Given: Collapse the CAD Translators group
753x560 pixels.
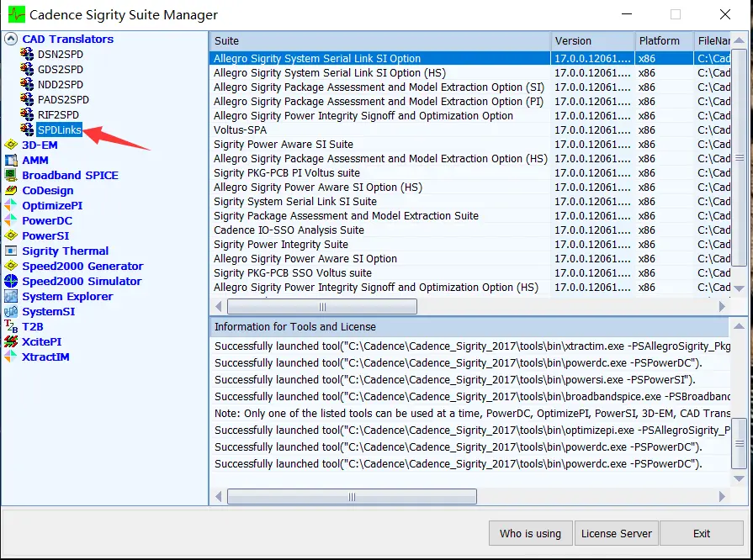Looking at the screenshot, I should coord(11,39).
